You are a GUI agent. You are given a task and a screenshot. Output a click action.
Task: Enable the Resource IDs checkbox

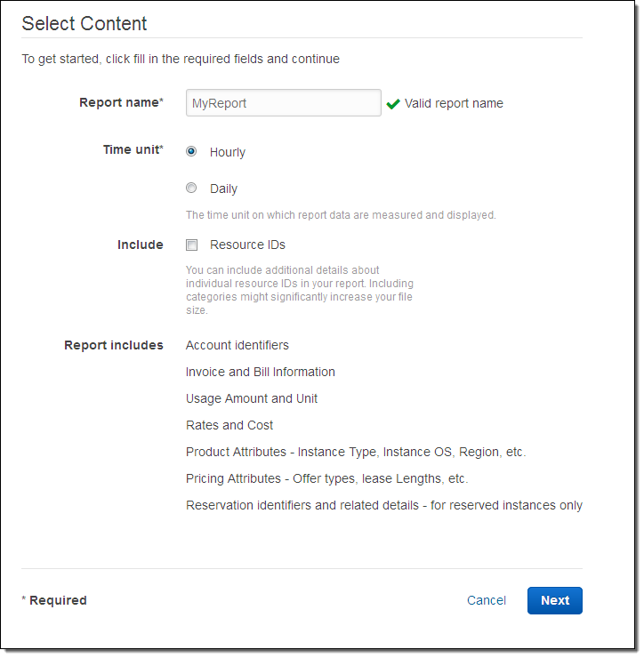[x=191, y=245]
